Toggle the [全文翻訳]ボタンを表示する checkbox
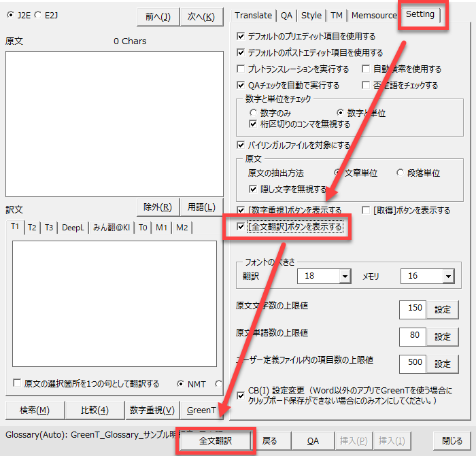 pyautogui.click(x=241, y=226)
